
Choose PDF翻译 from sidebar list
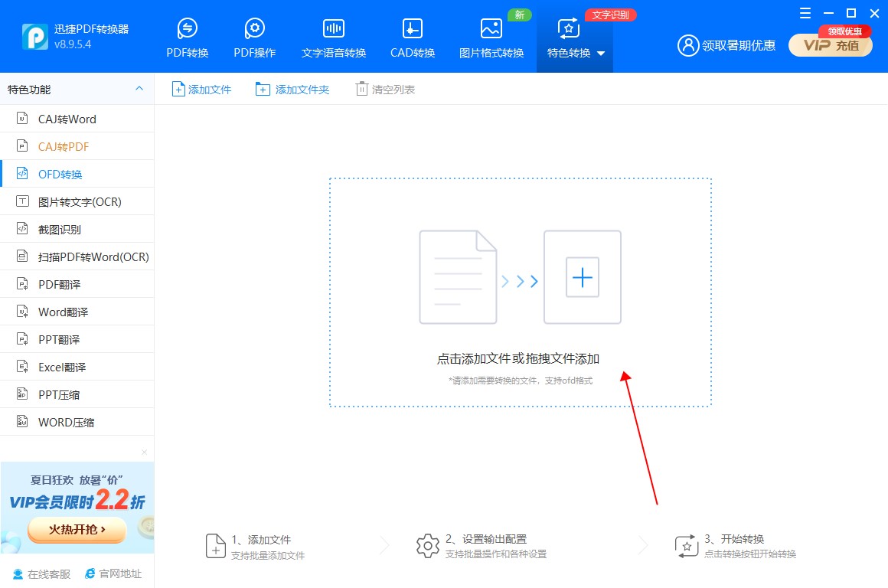59,284
